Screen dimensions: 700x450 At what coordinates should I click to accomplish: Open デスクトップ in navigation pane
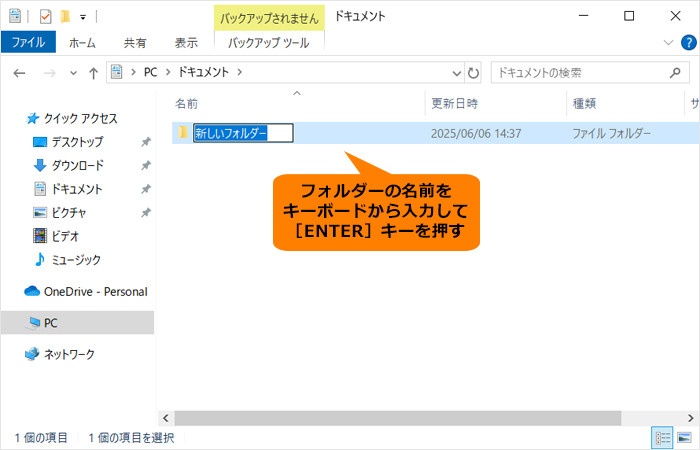tap(77, 142)
